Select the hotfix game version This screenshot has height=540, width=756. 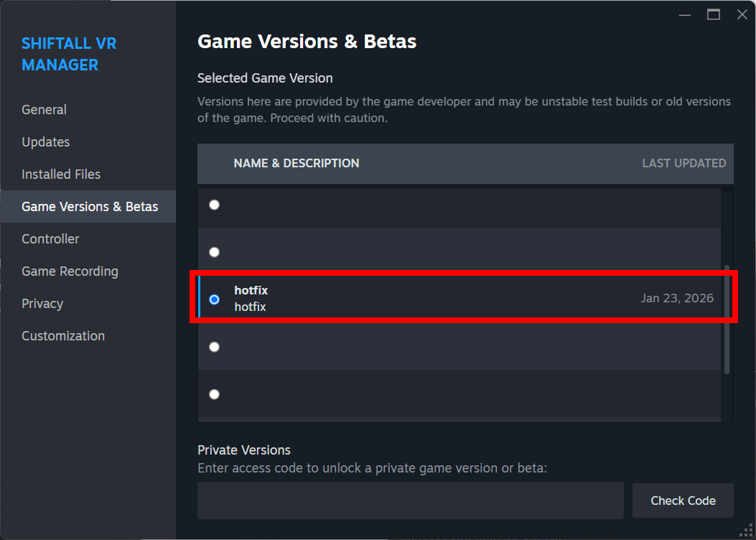(x=214, y=300)
